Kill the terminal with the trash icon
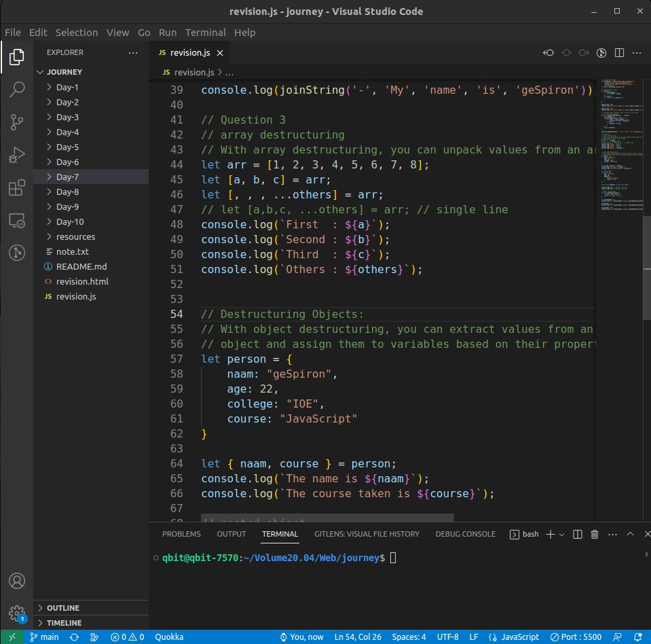Viewport: 651px width, 644px height. pos(594,534)
